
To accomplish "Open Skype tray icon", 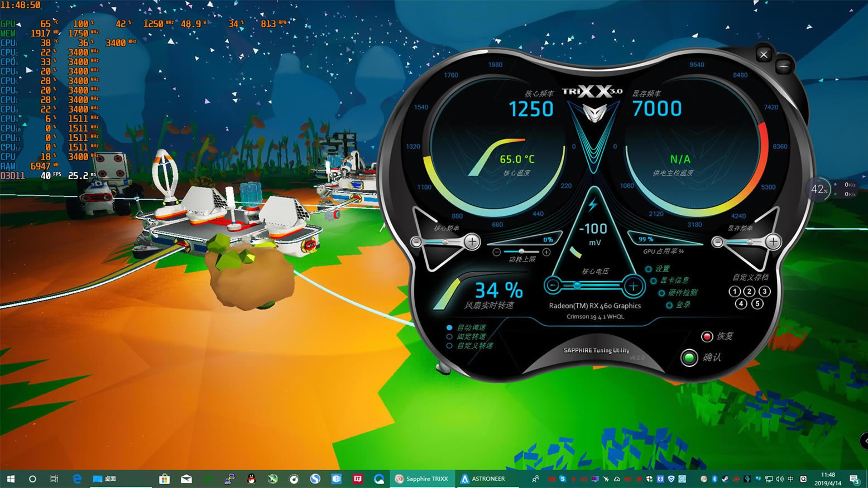I will click(x=563, y=479).
